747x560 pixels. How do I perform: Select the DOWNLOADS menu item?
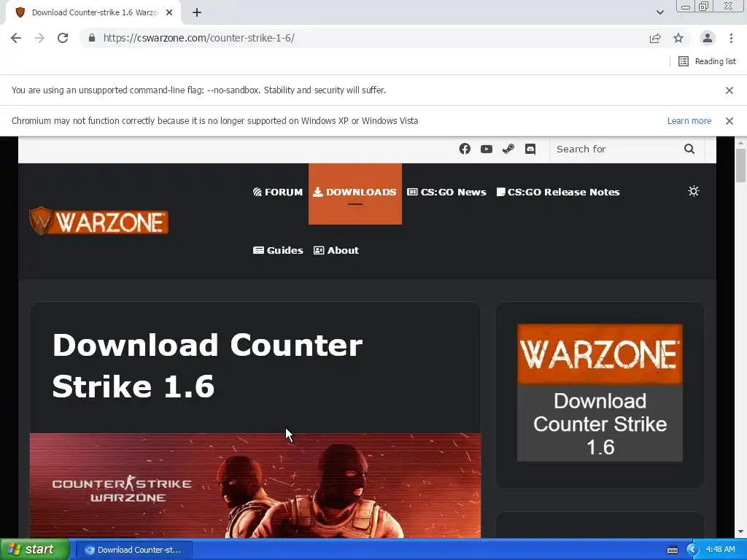[355, 192]
